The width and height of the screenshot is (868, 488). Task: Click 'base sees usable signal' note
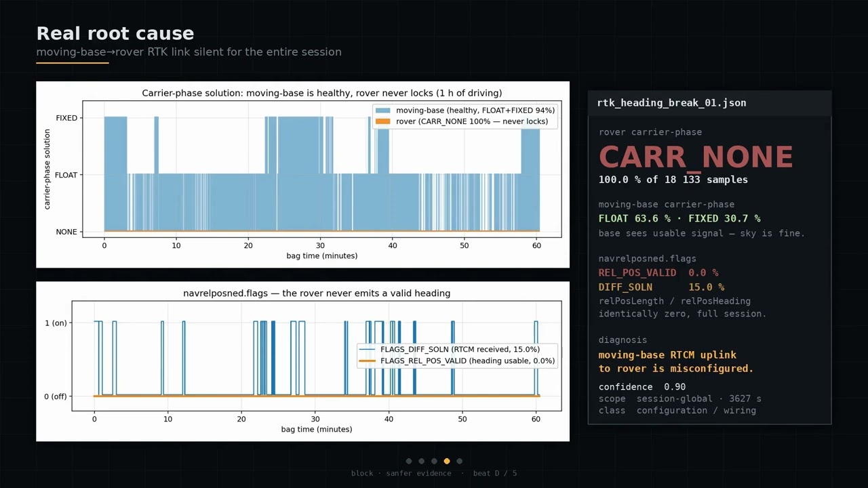[701, 233]
